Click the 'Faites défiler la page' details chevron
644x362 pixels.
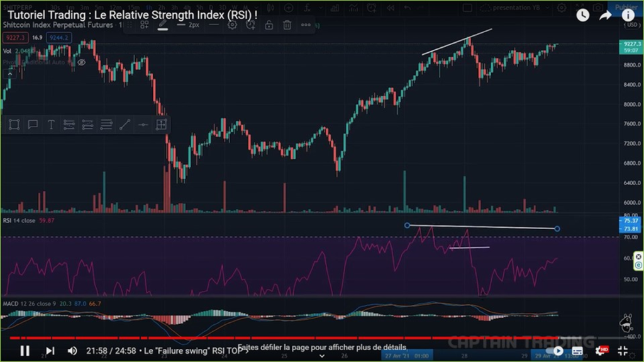(x=322, y=356)
